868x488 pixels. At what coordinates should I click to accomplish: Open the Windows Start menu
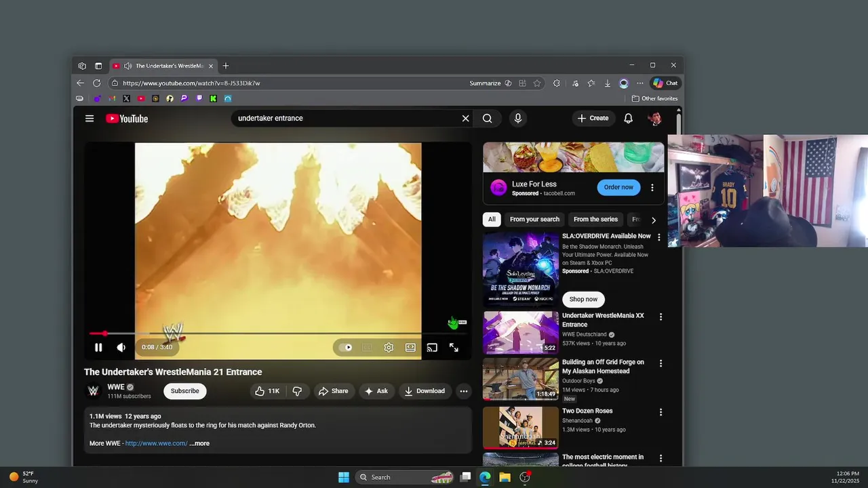(344, 477)
